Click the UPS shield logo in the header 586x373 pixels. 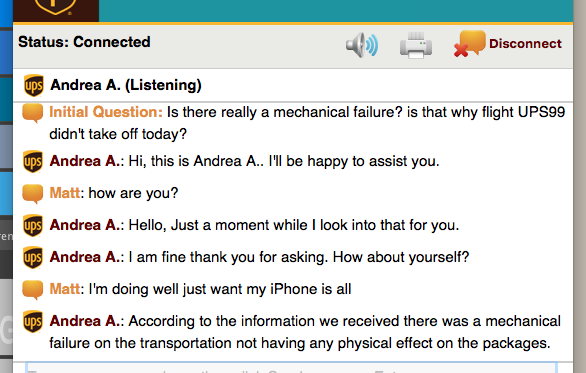[x=56, y=7]
